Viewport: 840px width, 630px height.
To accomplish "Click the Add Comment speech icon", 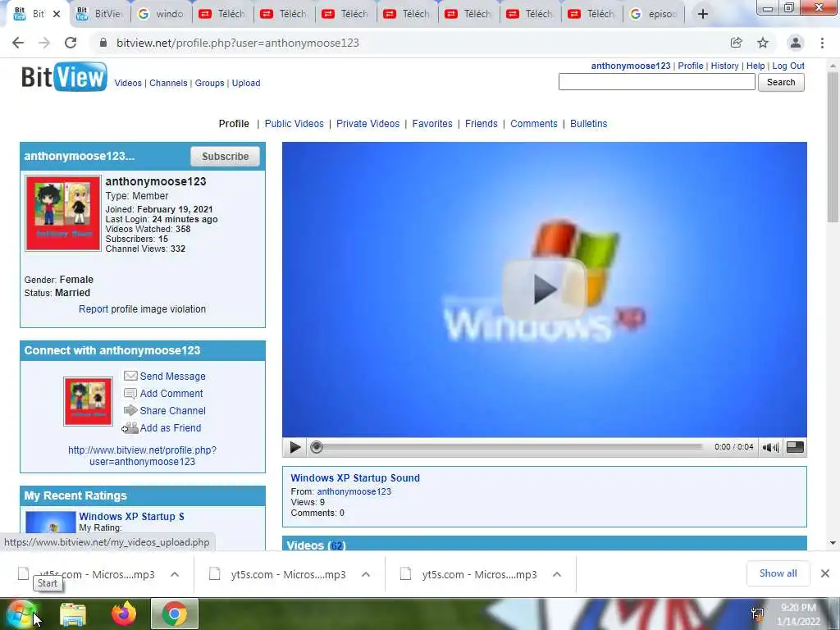I will coord(130,394).
